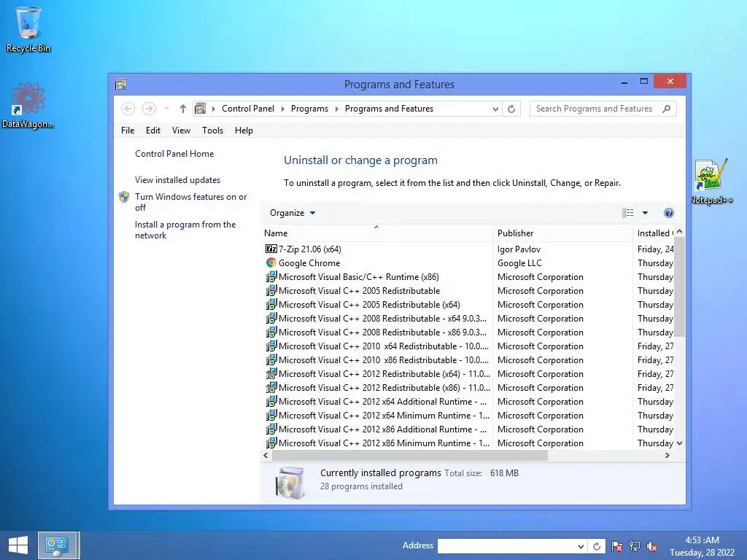Click the Action Center flag tray icon

pos(617,546)
